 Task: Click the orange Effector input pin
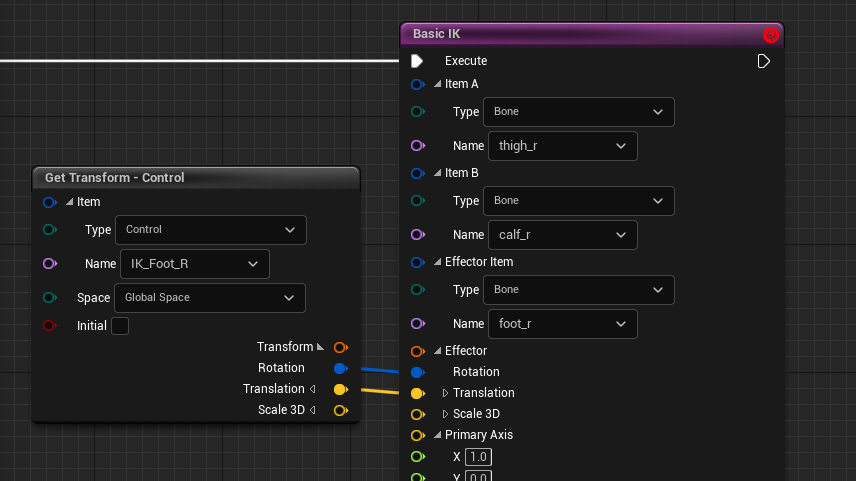tap(418, 352)
